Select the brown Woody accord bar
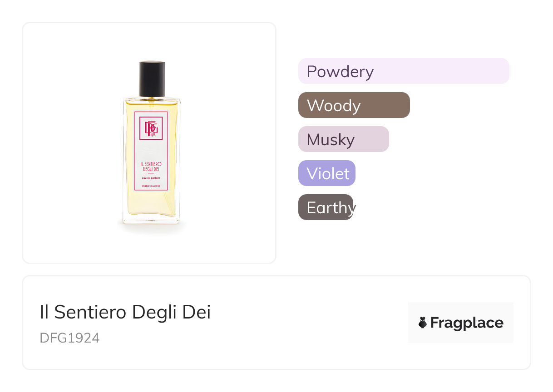Image resolution: width=553 pixels, height=392 pixels. pos(354,105)
